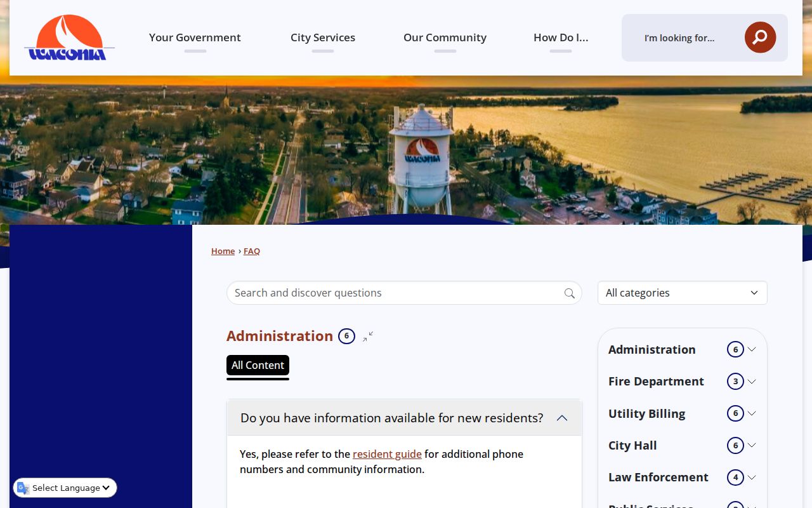Open the All categories dropdown
The height and width of the screenshot is (508, 812).
683,293
